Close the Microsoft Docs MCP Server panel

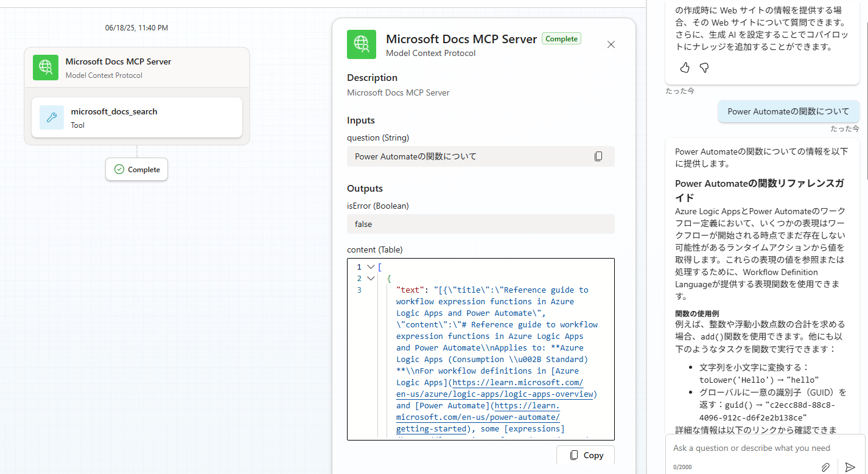pos(611,44)
